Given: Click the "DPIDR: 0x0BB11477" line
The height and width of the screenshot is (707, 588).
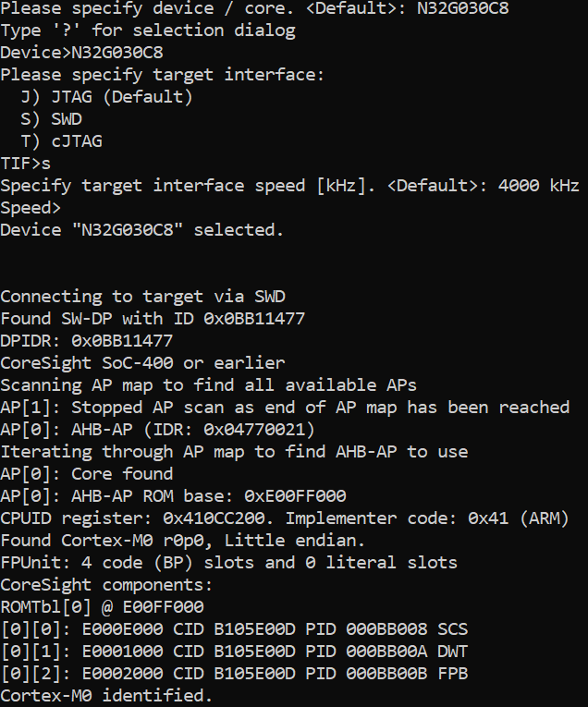Looking at the screenshot, I should point(87,341).
